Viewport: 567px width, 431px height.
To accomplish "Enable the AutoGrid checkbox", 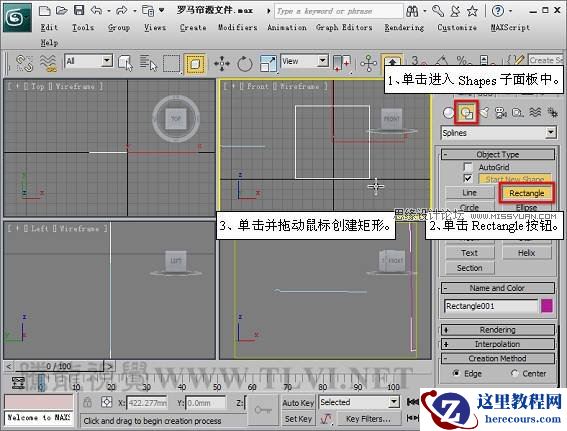I will point(468,167).
